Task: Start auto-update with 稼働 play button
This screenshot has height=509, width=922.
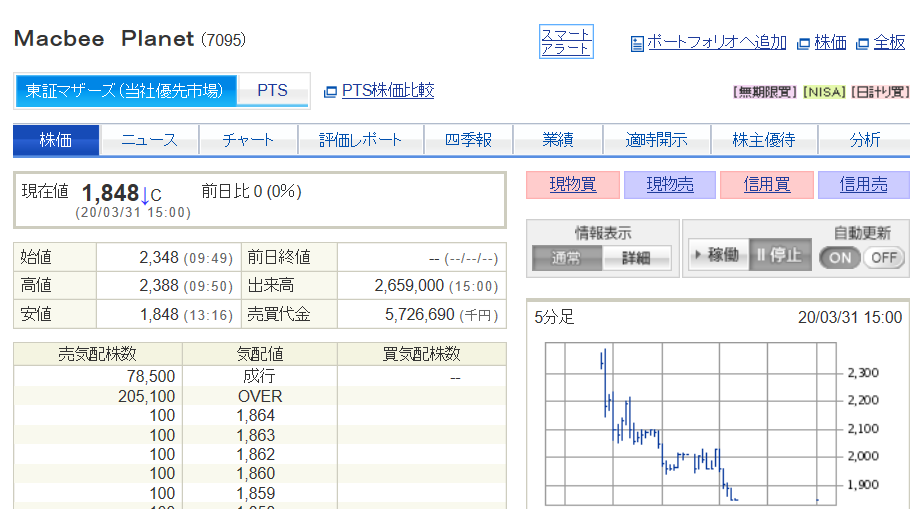Action: coord(718,254)
